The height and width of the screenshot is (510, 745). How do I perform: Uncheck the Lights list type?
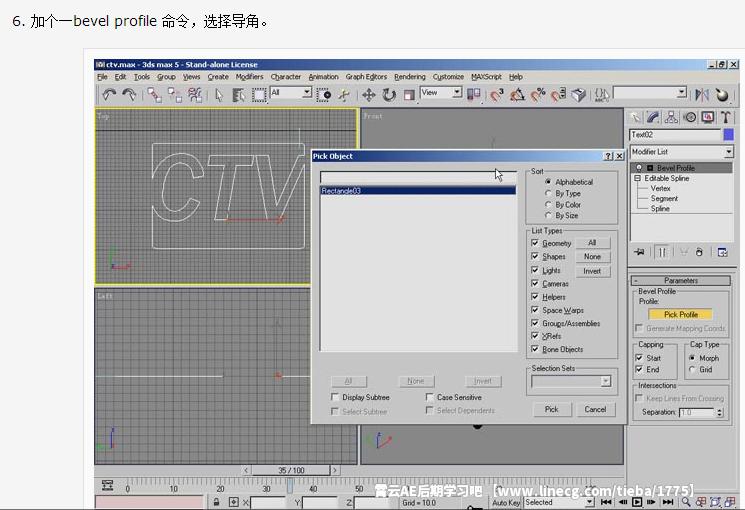pos(535,270)
